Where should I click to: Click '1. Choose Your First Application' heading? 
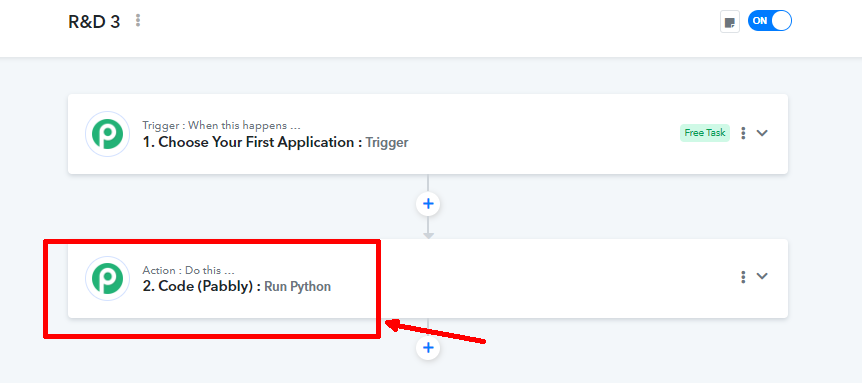tap(250, 142)
